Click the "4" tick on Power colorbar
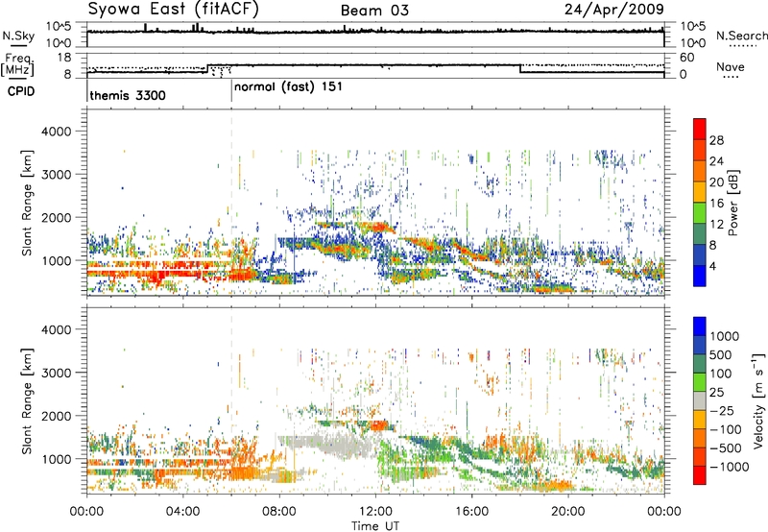 (x=713, y=267)
